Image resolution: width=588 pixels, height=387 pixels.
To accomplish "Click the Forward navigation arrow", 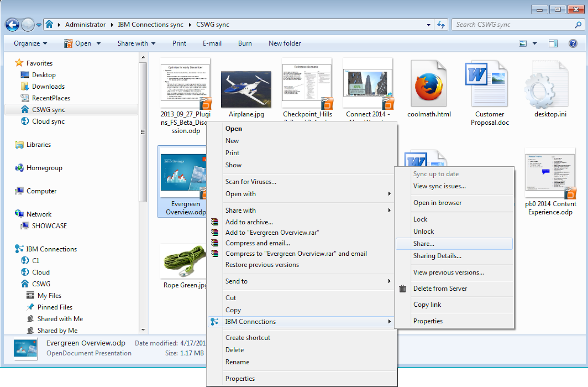I will (x=28, y=25).
